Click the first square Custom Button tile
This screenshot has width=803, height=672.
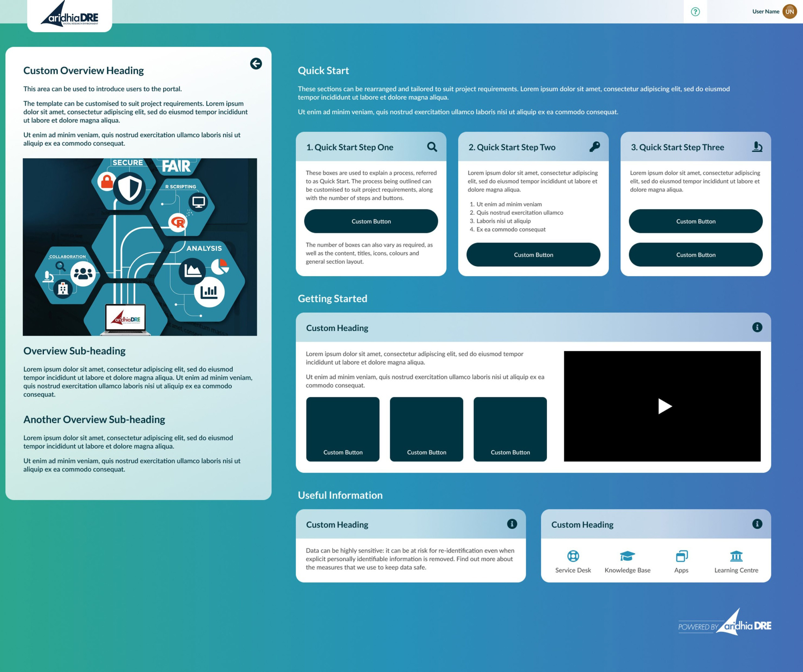click(x=343, y=429)
